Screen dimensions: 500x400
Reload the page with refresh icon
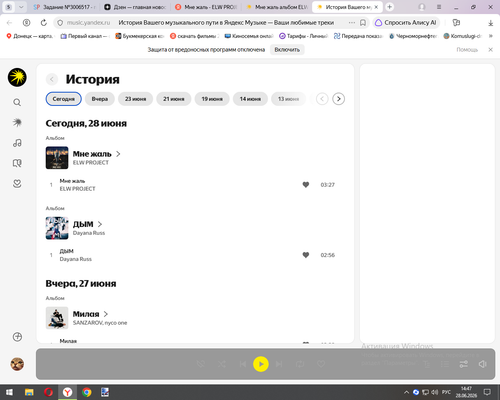click(x=44, y=23)
